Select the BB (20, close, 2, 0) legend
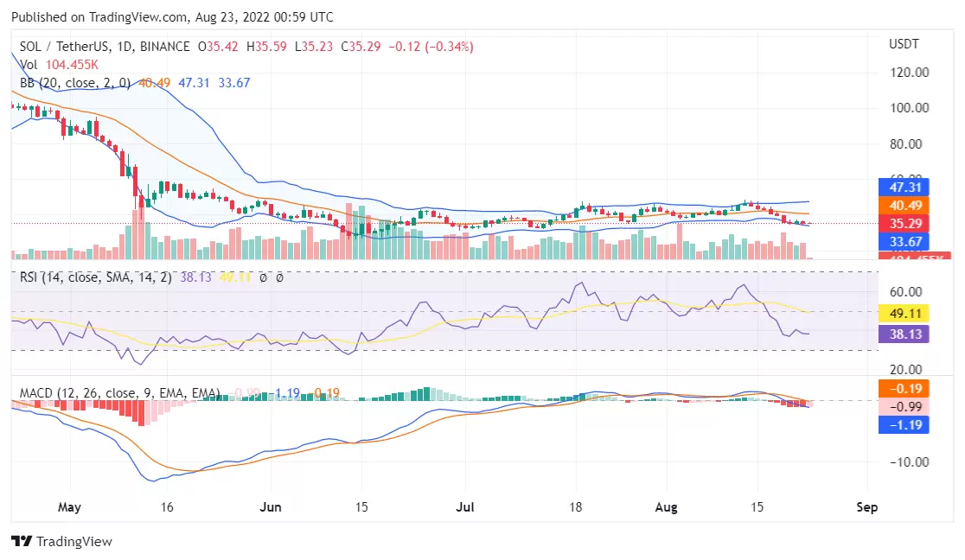 pyautogui.click(x=75, y=83)
